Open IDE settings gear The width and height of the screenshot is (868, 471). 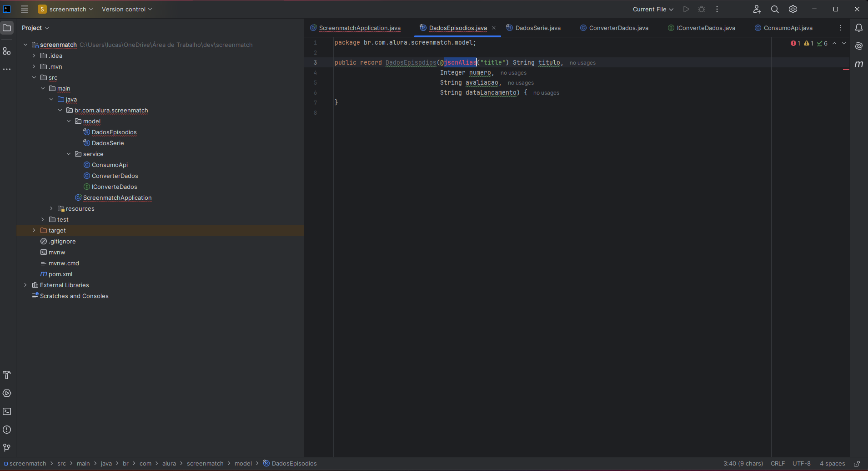coord(793,9)
